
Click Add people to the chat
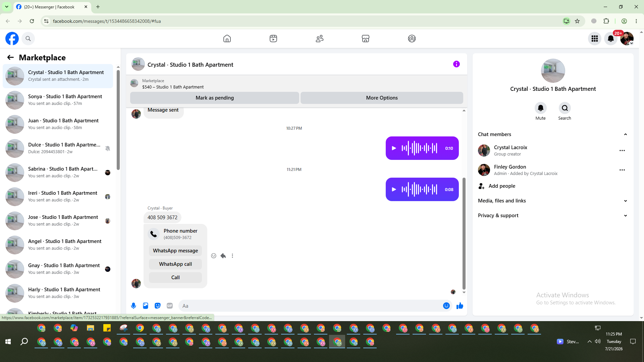point(502,186)
